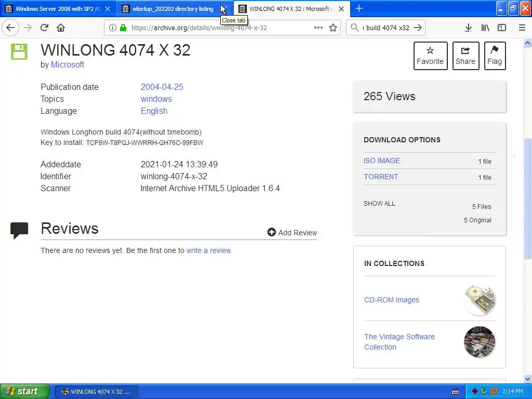Click the green secure padlock icon
Viewport: 532px width, 399px height.
pos(123,28)
